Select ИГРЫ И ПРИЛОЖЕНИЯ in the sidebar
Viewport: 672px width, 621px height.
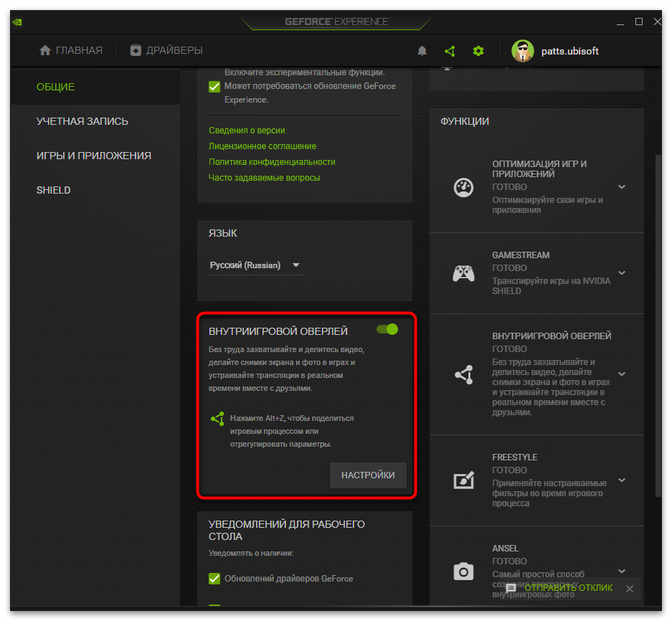(95, 156)
